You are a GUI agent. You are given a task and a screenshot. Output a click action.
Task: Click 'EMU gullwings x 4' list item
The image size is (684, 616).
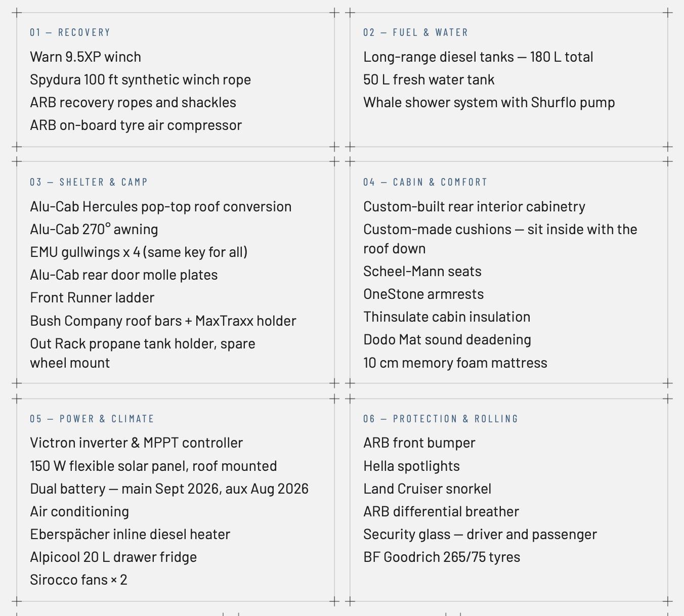coord(139,252)
